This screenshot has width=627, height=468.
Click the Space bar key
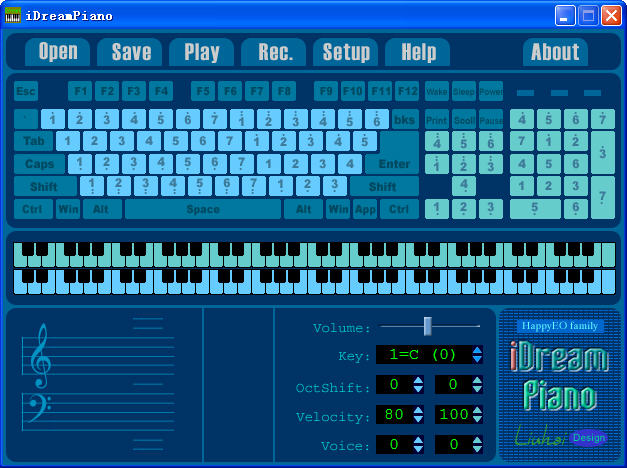203,209
